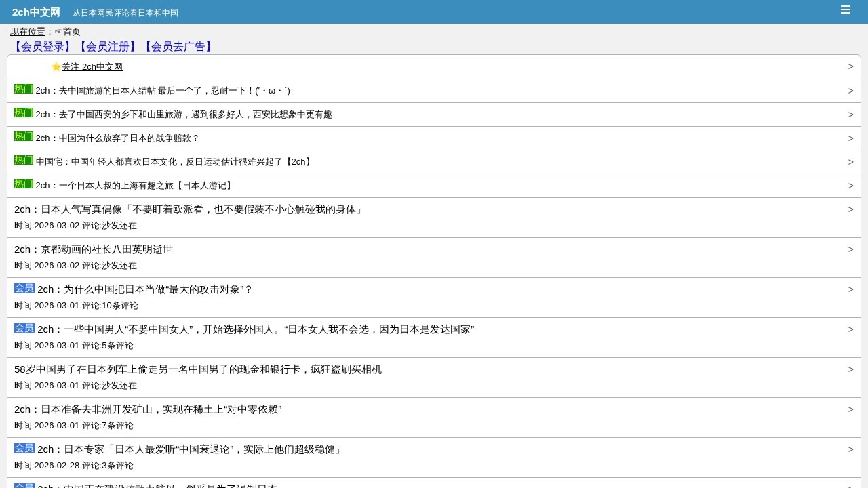Click arrow chevron on 京都动画的社长 row
The width and height of the screenshot is (868, 488).
click(x=850, y=249)
